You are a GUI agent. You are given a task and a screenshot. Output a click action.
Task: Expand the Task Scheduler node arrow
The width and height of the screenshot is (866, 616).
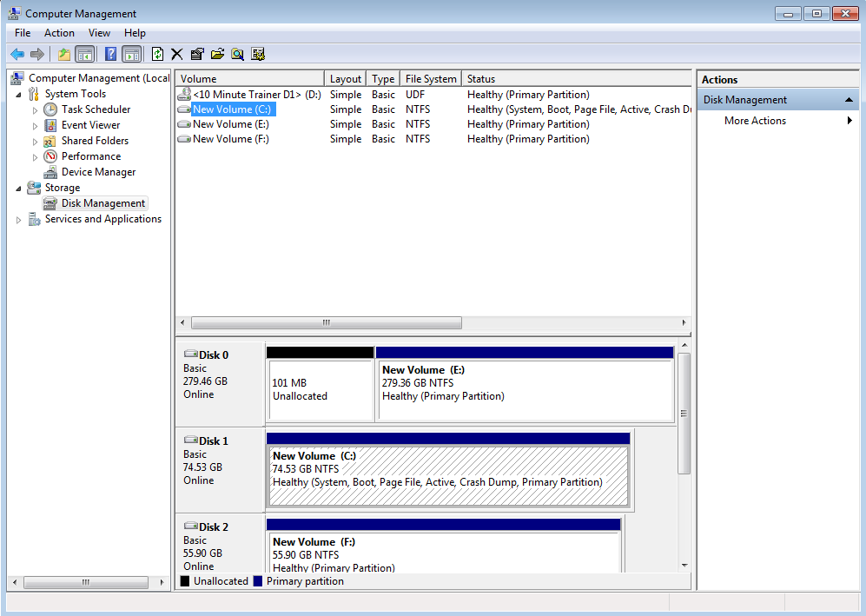[x=35, y=110]
